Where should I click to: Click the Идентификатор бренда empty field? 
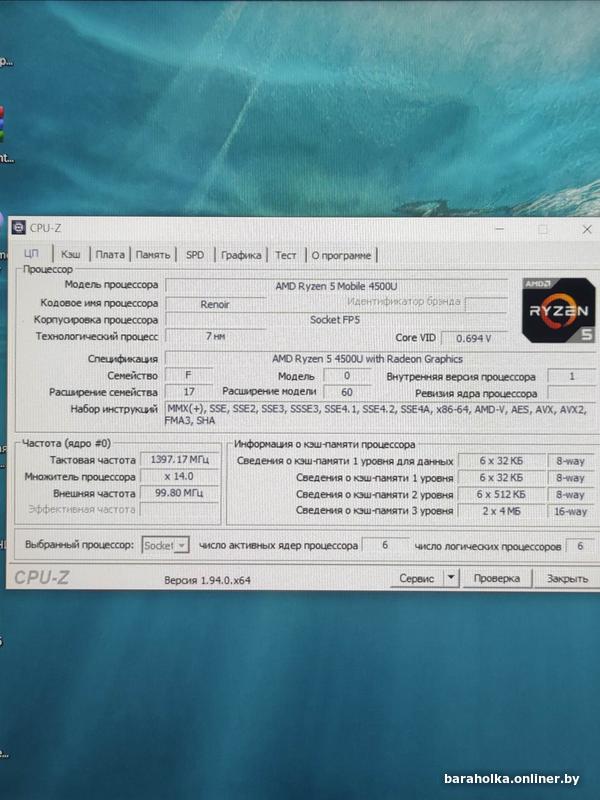486,304
